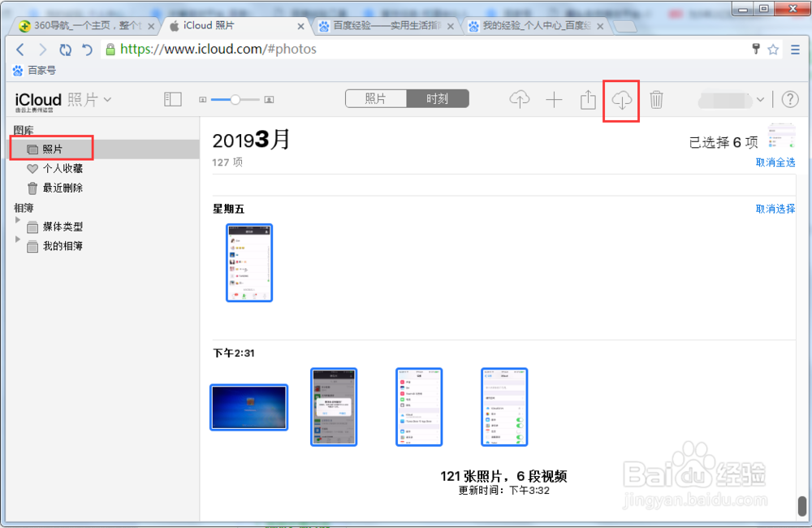812x528 pixels.
Task: Expand the 我的相簿 album group
Action: [18, 240]
